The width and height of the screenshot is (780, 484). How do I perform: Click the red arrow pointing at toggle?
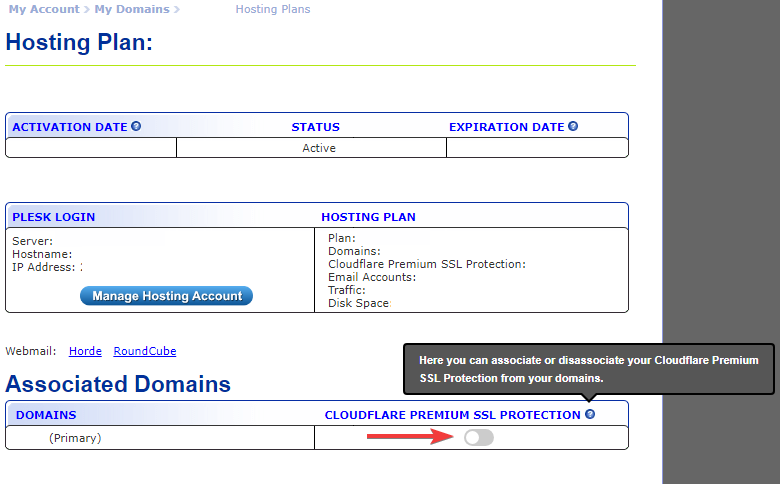(410, 437)
